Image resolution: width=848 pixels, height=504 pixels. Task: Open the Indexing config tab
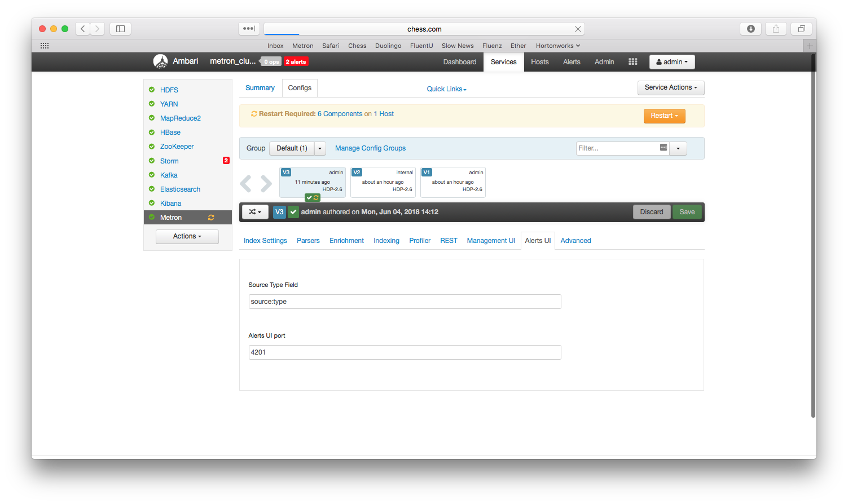click(x=386, y=241)
